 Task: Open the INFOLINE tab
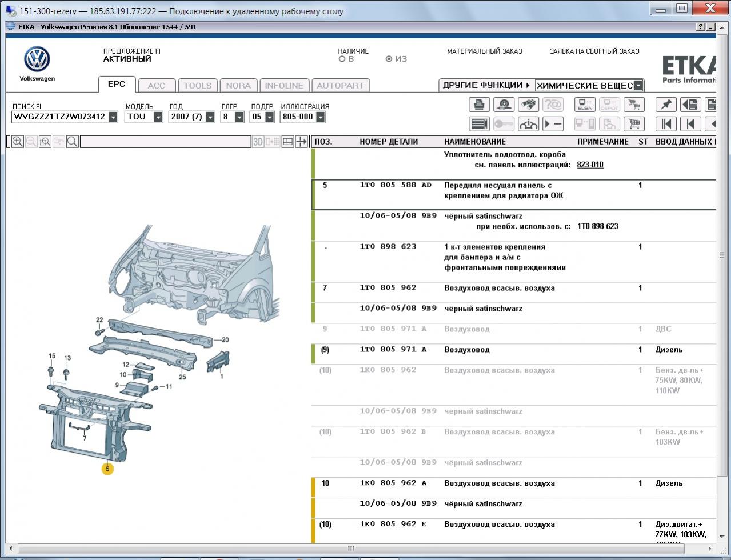[284, 86]
